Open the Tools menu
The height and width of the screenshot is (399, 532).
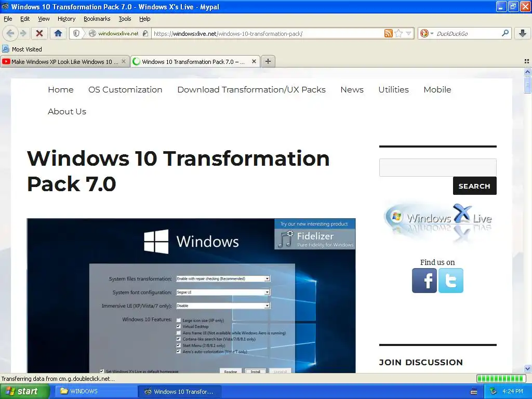coord(125,19)
